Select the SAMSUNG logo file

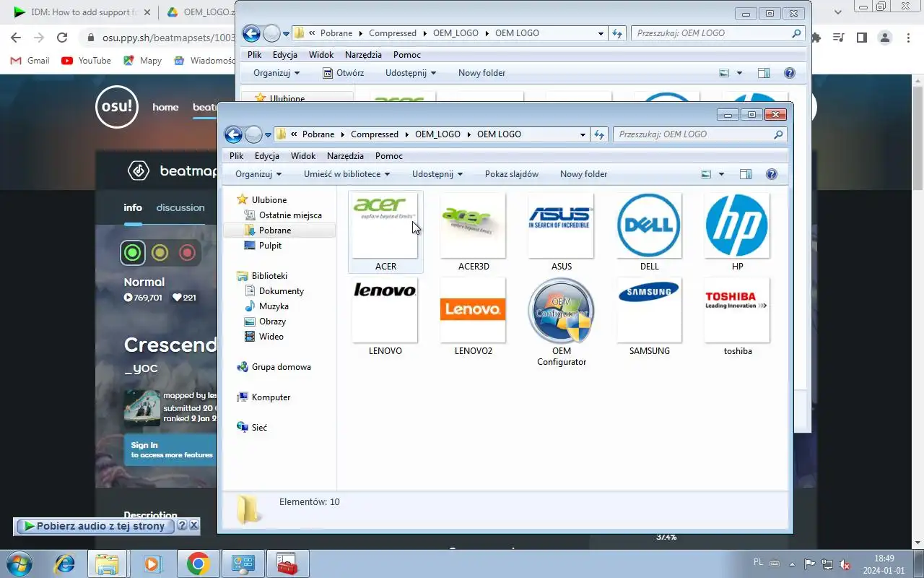coord(649,316)
